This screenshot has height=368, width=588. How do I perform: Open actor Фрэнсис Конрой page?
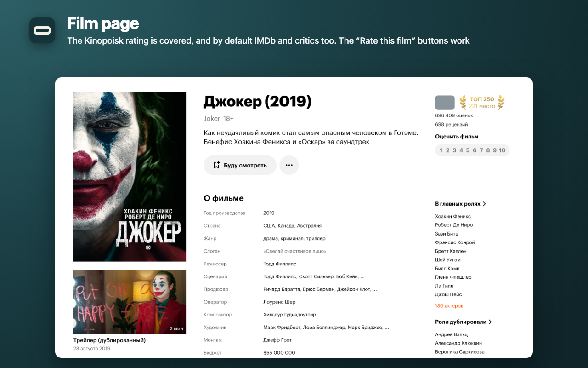point(455,242)
